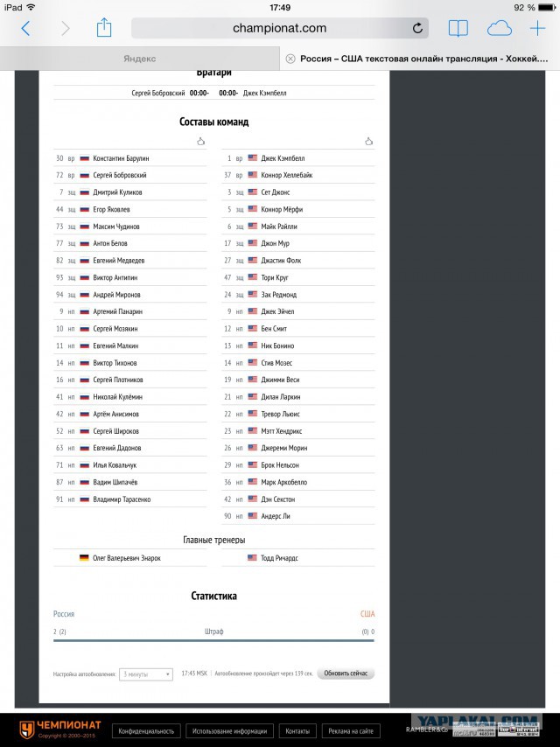Screen dimensions: 560x747
Task: Tap the Safari forward arrow
Action: pyautogui.click(x=66, y=29)
